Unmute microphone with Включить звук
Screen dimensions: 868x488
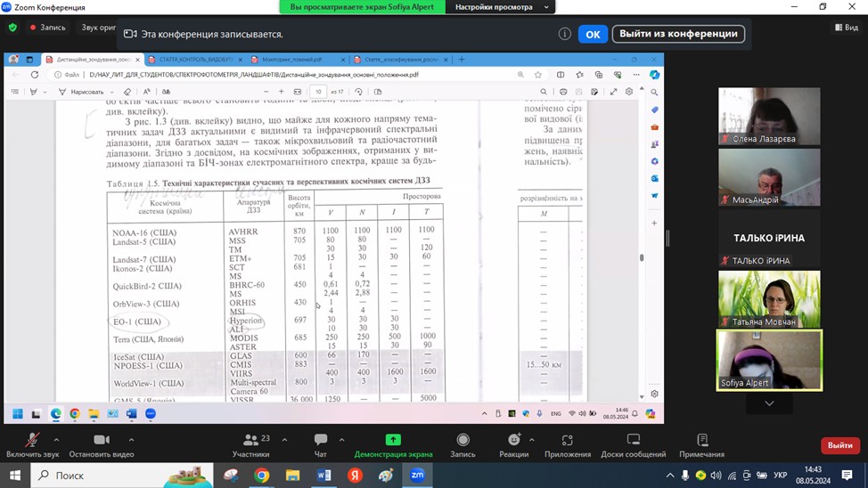32,445
